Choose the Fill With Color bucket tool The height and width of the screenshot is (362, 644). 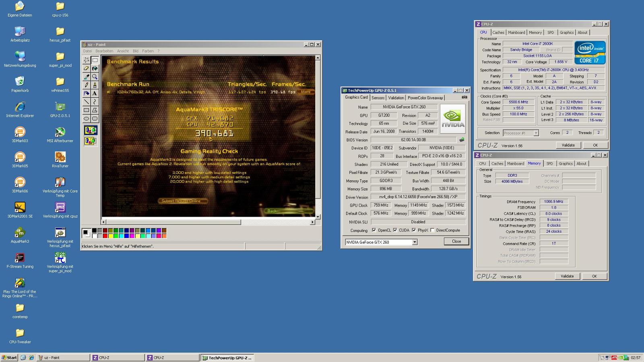click(x=95, y=68)
